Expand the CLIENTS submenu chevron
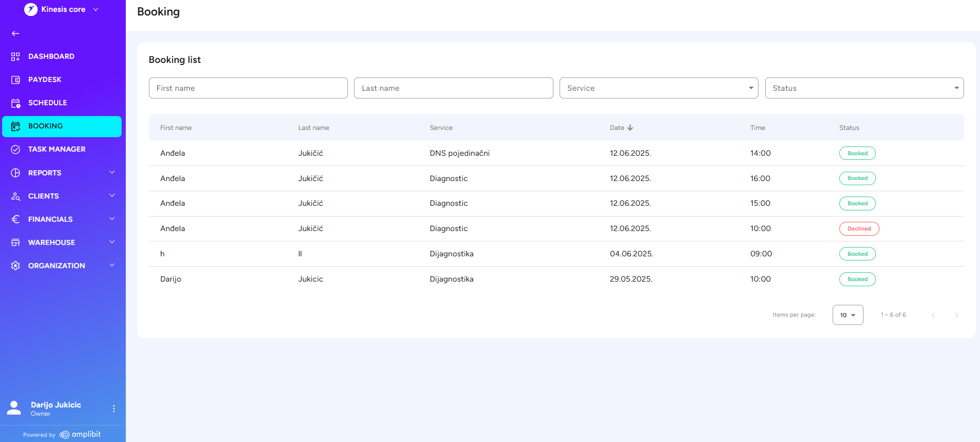980x442 pixels. pyautogui.click(x=112, y=195)
